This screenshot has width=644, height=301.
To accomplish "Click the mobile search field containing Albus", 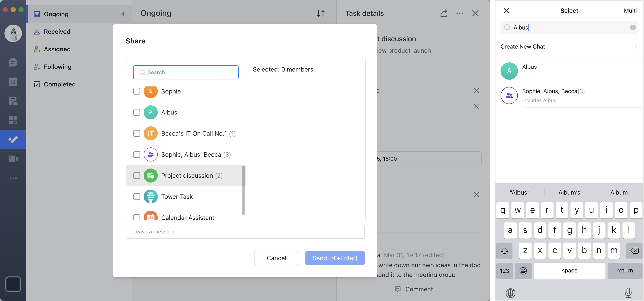I will (x=569, y=27).
